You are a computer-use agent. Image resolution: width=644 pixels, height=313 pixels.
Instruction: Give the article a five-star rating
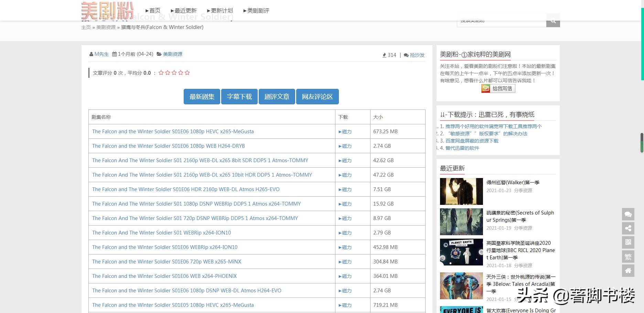coord(187,73)
